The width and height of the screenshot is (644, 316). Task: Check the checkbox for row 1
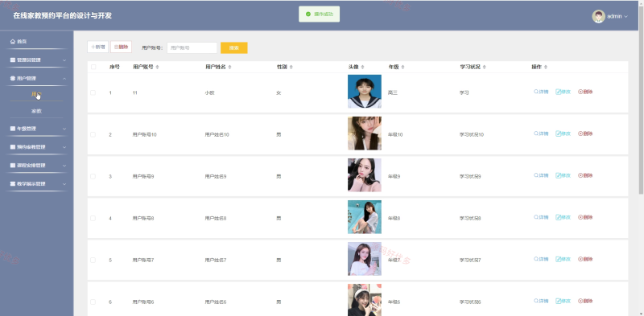pyautogui.click(x=93, y=92)
